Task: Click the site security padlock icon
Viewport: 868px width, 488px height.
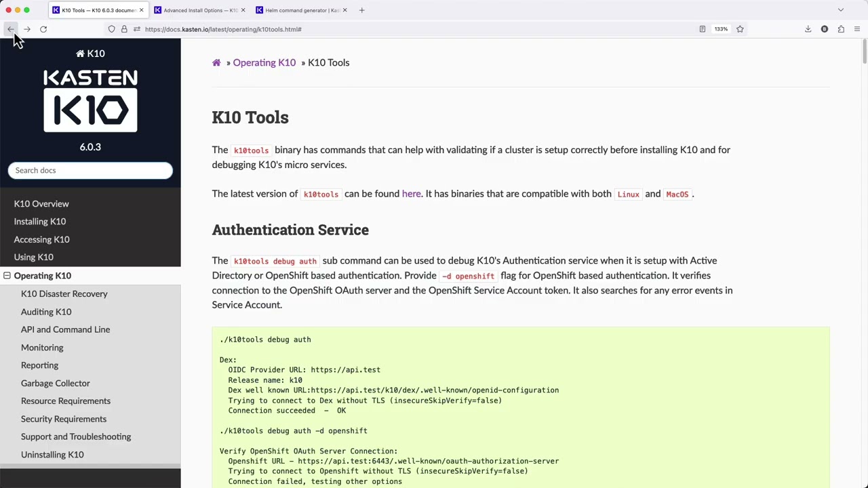Action: (x=124, y=29)
